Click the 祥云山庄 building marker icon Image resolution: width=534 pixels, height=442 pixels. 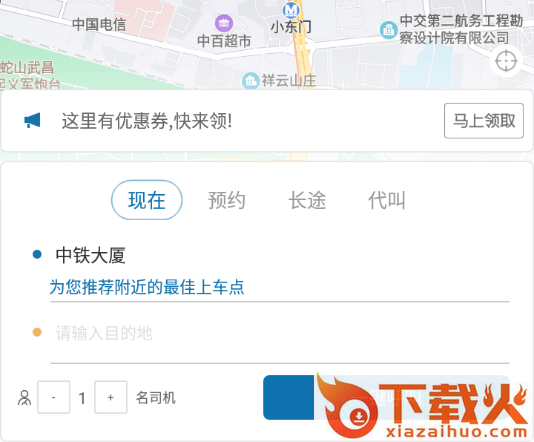(x=251, y=81)
